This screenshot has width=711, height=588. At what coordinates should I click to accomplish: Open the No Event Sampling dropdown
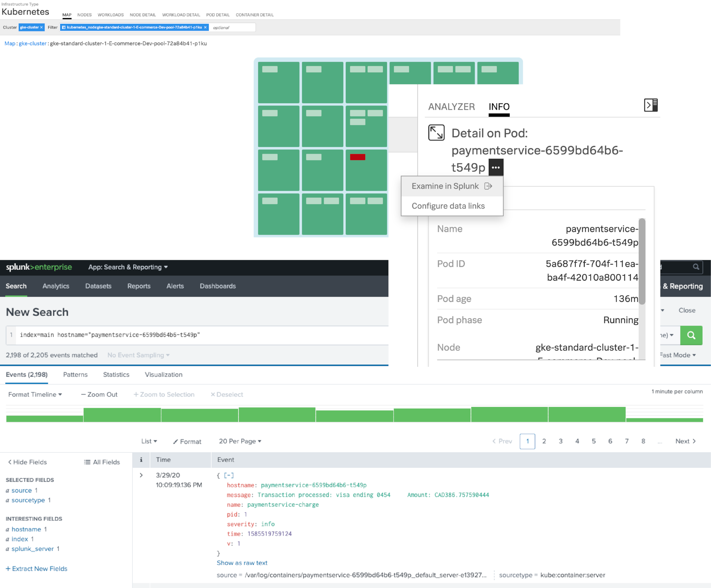[x=139, y=355]
